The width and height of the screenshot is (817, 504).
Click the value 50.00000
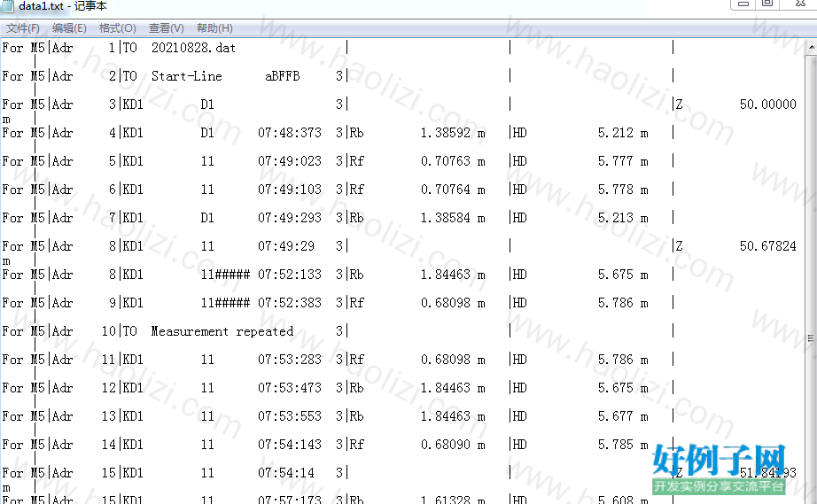(x=768, y=105)
